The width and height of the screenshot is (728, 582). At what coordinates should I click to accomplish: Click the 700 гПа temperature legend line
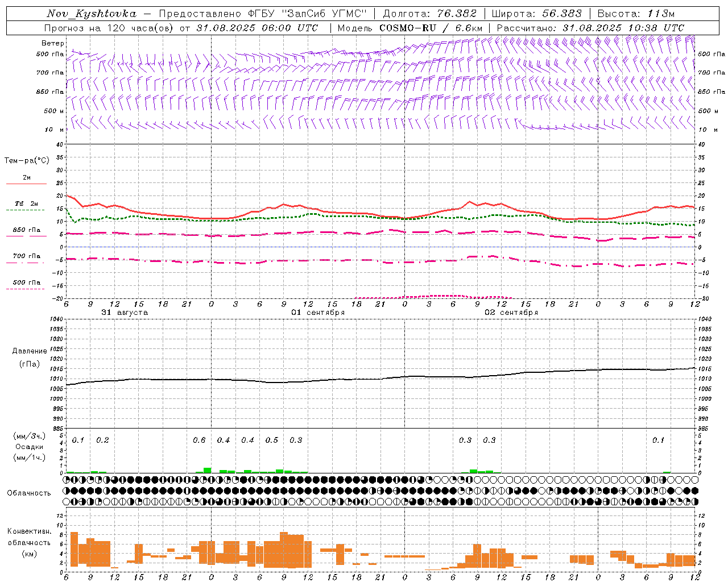[26, 263]
